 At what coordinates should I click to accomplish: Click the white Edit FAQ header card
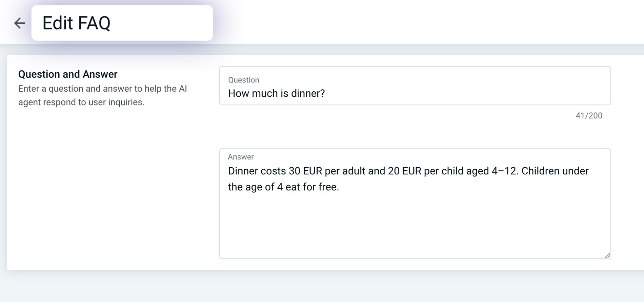tap(122, 22)
